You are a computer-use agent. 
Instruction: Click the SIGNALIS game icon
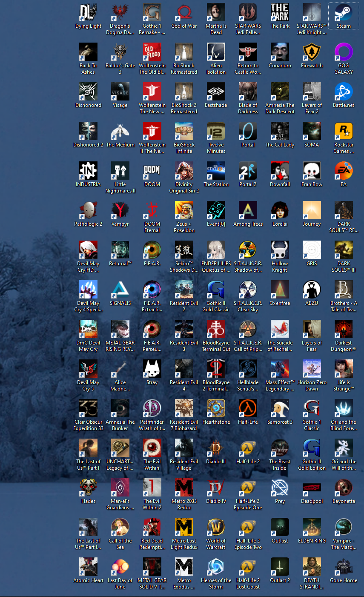(120, 290)
